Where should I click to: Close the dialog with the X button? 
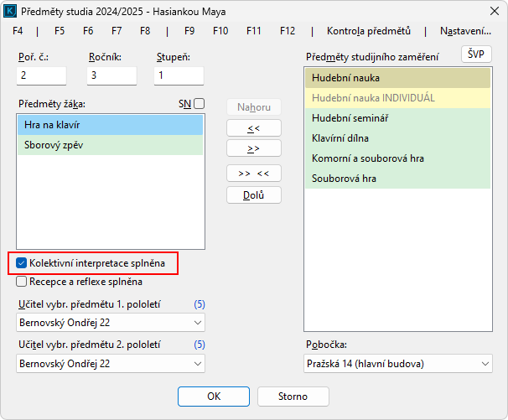pyautogui.click(x=489, y=12)
